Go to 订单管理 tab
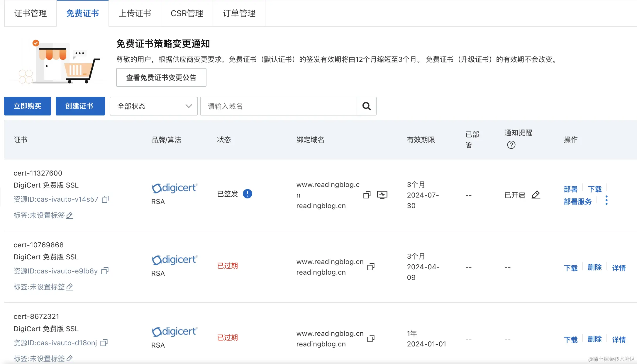Screen dimensions: 637x364 [239, 13]
